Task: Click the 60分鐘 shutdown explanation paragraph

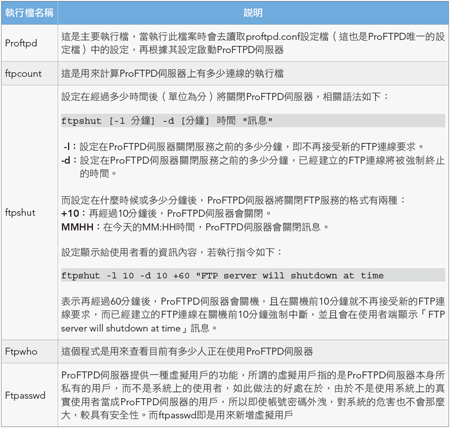Action: pos(253,315)
